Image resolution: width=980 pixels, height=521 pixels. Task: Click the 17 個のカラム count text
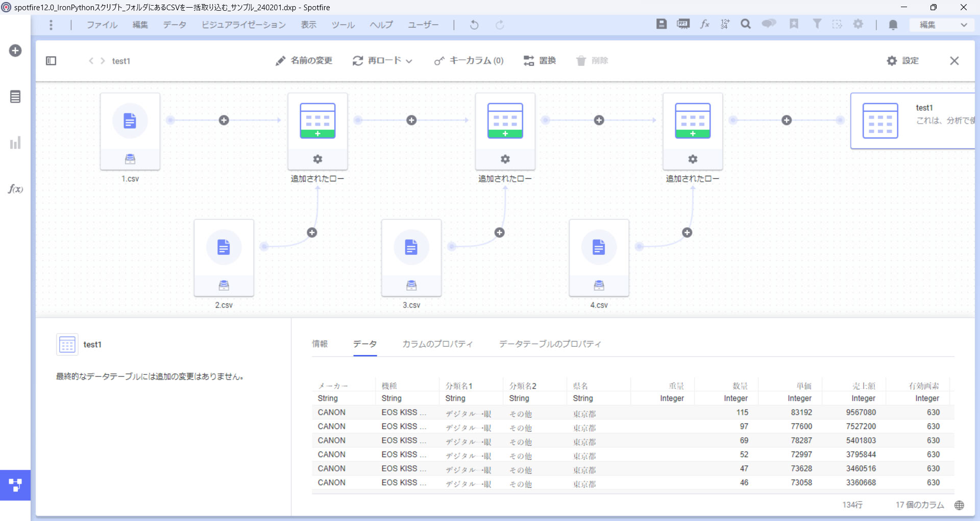920,505
